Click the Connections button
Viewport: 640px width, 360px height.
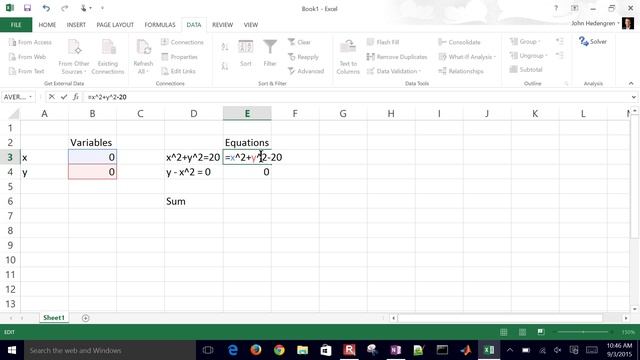tap(182, 42)
